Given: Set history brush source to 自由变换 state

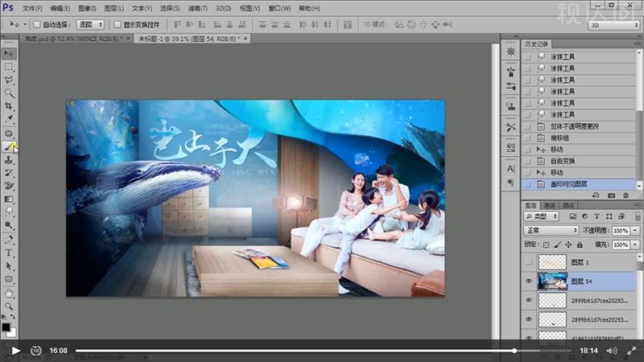Looking at the screenshot, I should tap(527, 162).
